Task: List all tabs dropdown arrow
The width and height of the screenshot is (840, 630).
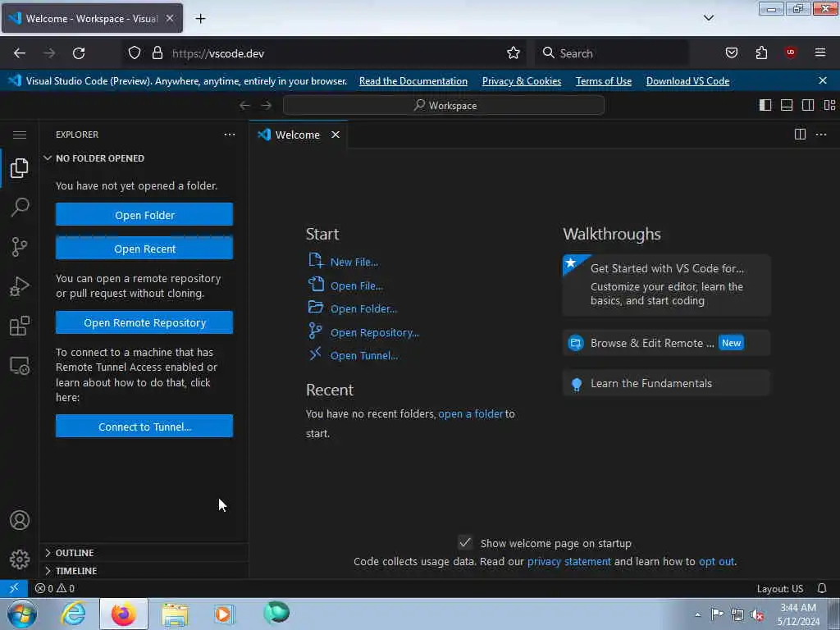Action: pyautogui.click(x=709, y=18)
